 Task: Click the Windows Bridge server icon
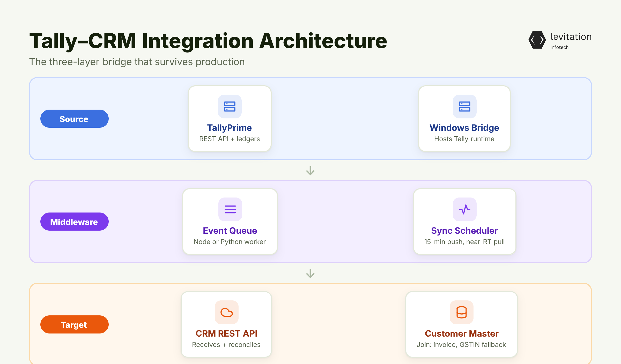coord(465,107)
